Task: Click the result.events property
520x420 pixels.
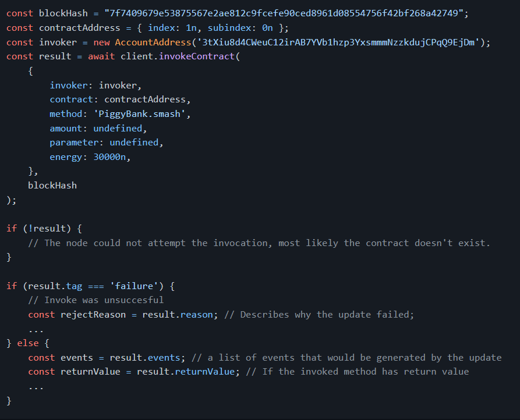Action: point(145,358)
